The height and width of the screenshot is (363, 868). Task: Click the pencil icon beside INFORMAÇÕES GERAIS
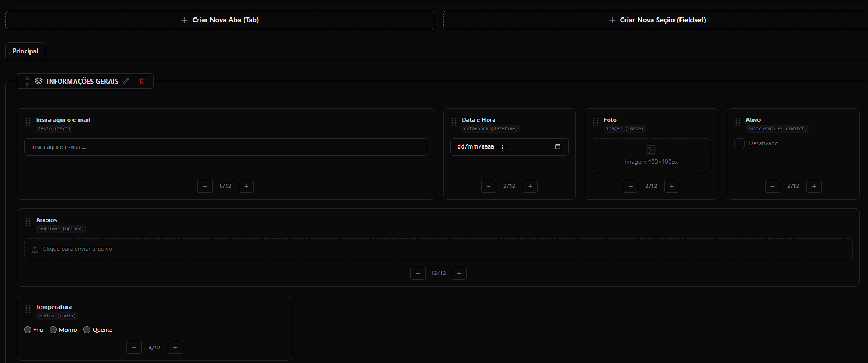coord(126,81)
